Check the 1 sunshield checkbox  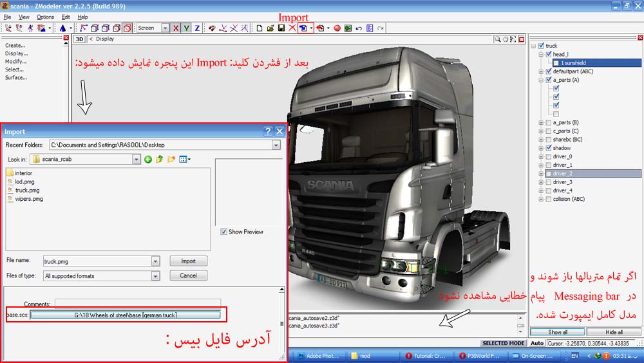point(556,63)
